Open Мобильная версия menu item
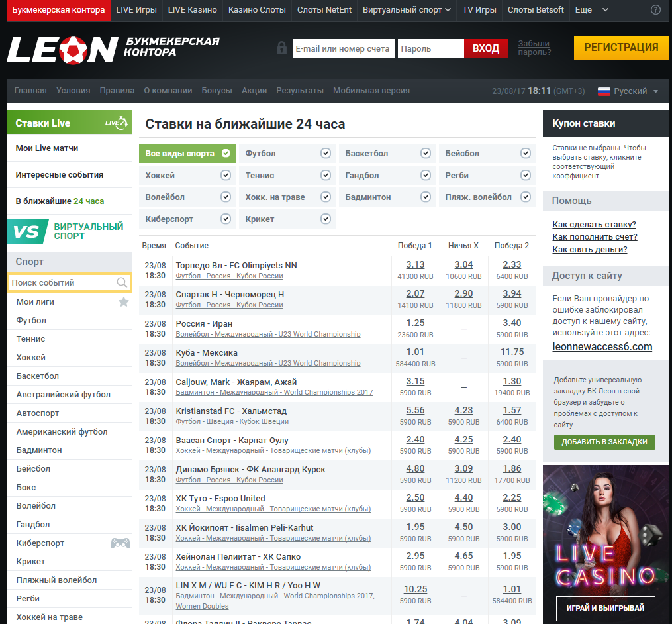Viewport: 672px width, 624px height. 371,91
